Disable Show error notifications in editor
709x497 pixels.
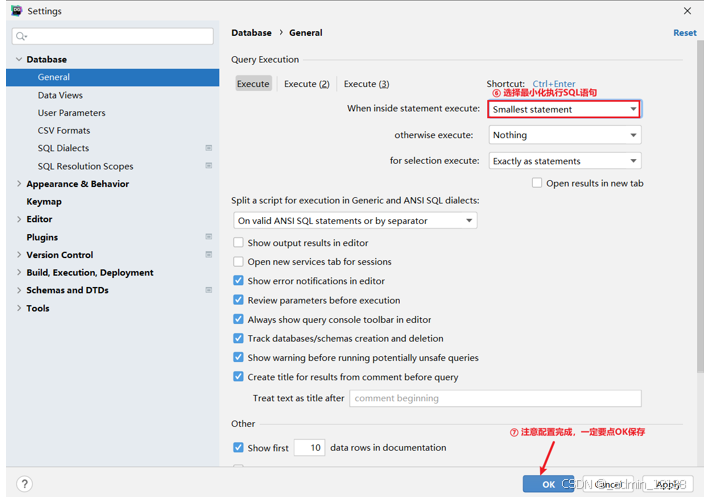point(238,280)
